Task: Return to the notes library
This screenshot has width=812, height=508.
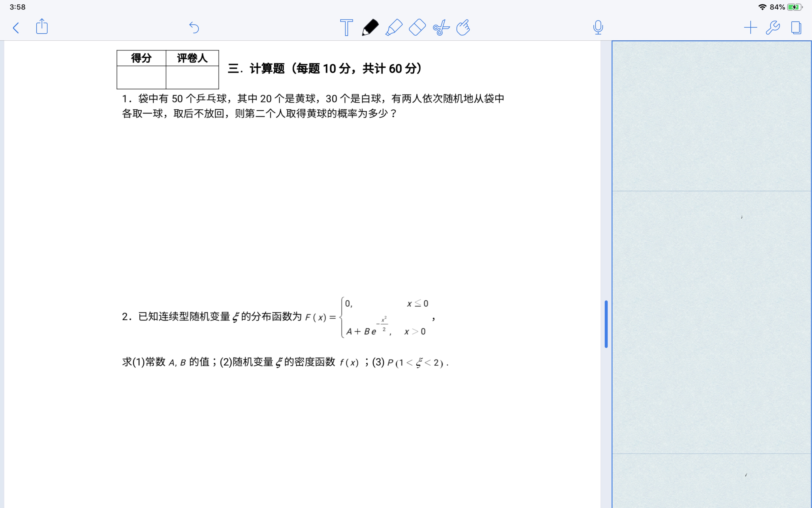Action: point(16,27)
